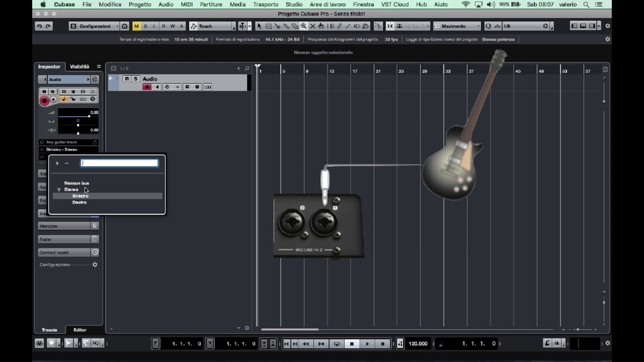
Task: Toggle Record Enable button in the Inspector
Action: click(x=44, y=101)
